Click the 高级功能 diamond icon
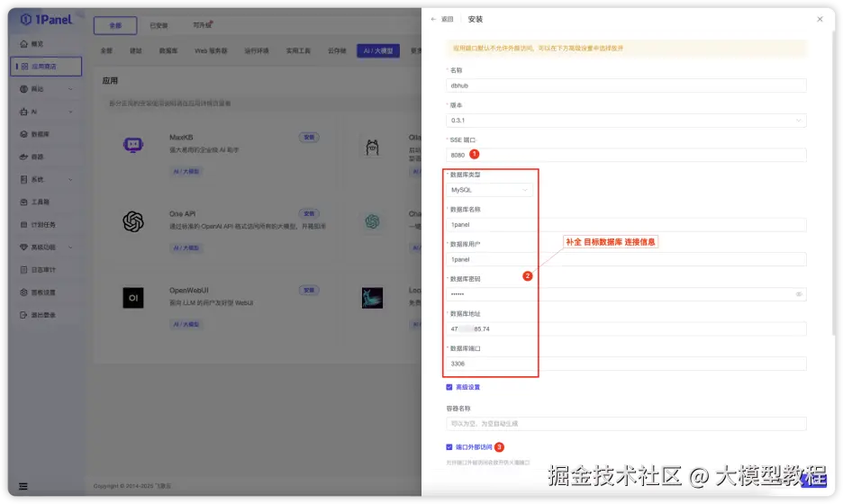 (23, 247)
